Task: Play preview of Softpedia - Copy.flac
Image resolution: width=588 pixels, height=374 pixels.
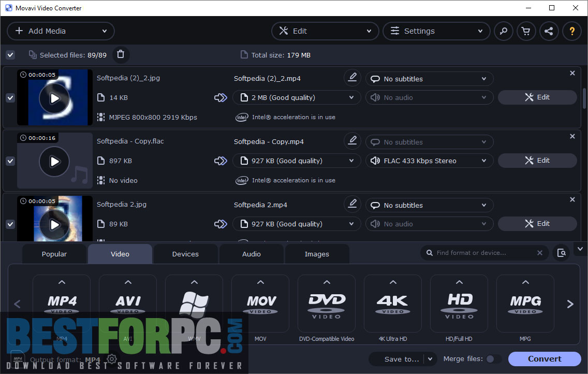Action: pos(54,161)
